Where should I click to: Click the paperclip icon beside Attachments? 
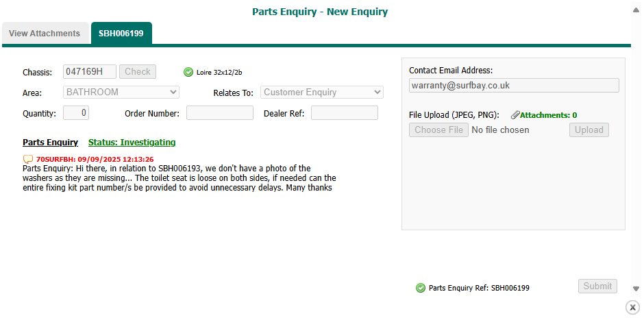(x=515, y=115)
